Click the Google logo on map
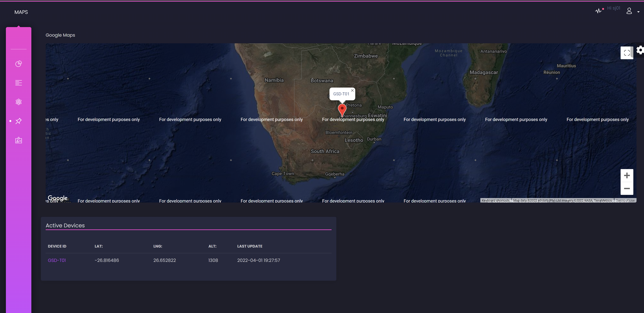The image size is (644, 313). click(57, 198)
